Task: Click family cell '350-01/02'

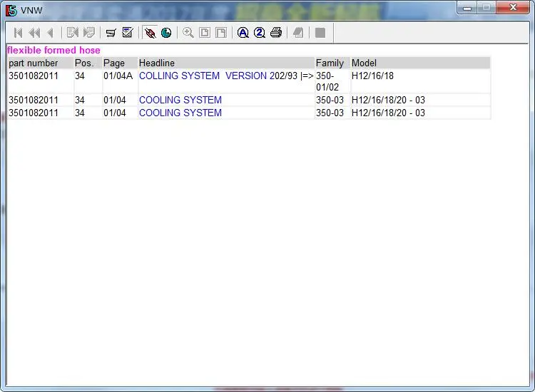Action: [x=327, y=81]
